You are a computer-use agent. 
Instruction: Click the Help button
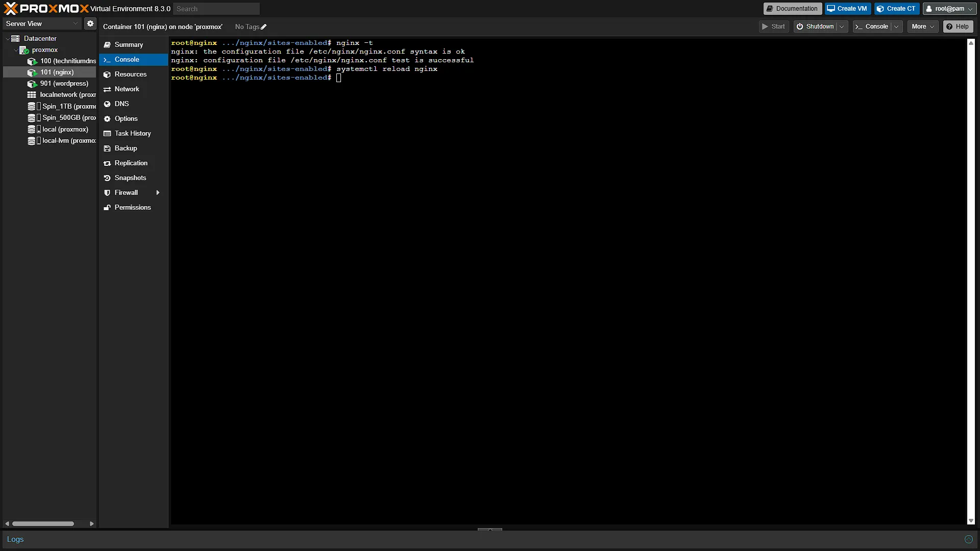click(958, 27)
